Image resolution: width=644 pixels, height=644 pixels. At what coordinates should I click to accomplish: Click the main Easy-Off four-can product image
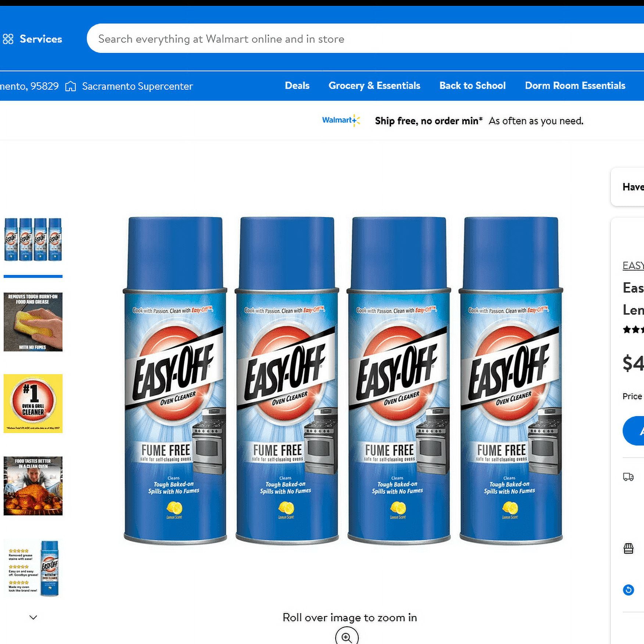[x=343, y=380]
